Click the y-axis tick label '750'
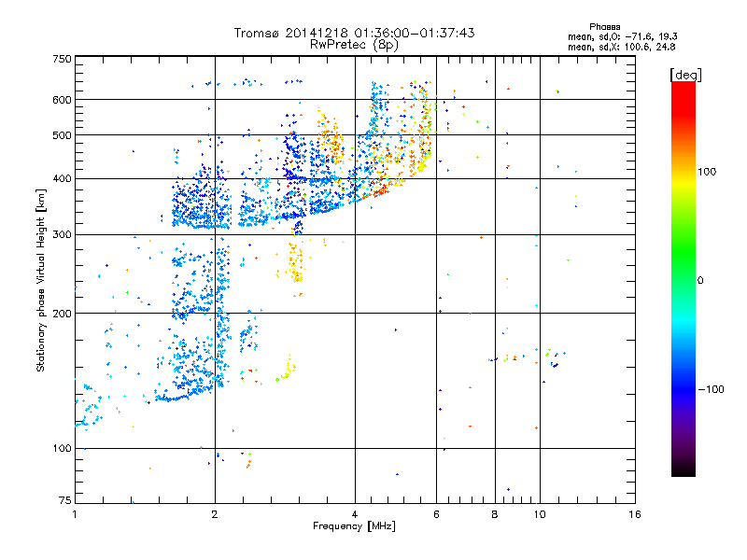This screenshot has height=560, width=747. click(62, 59)
